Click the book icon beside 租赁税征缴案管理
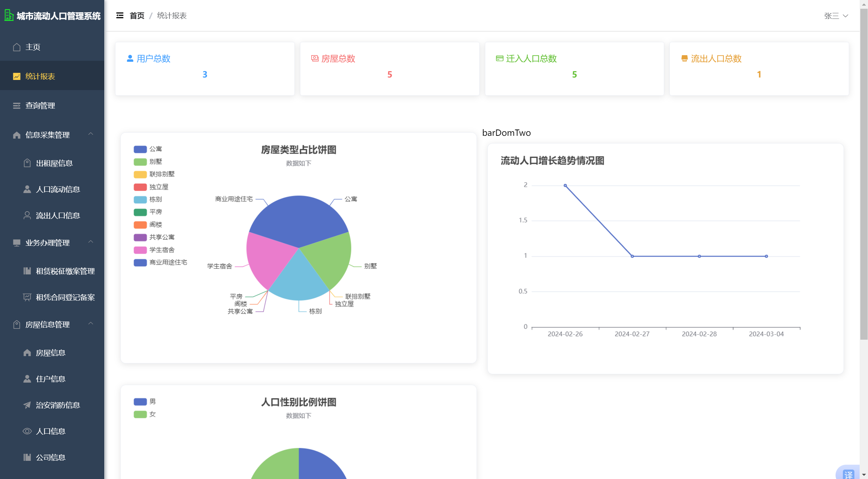This screenshot has height=479, width=868. pyautogui.click(x=27, y=271)
